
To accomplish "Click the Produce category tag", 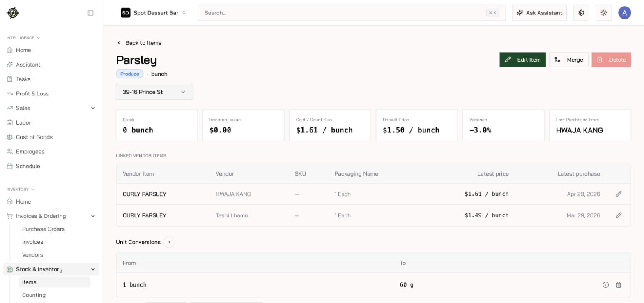I will coord(130,74).
